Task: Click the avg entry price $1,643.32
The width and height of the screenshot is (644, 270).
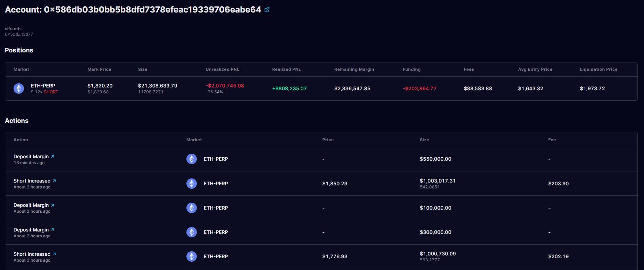Action: 530,88
